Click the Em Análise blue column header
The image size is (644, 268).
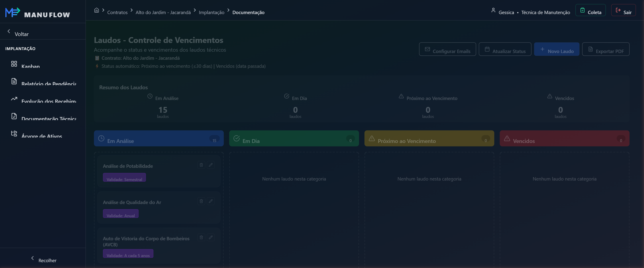pos(159,138)
